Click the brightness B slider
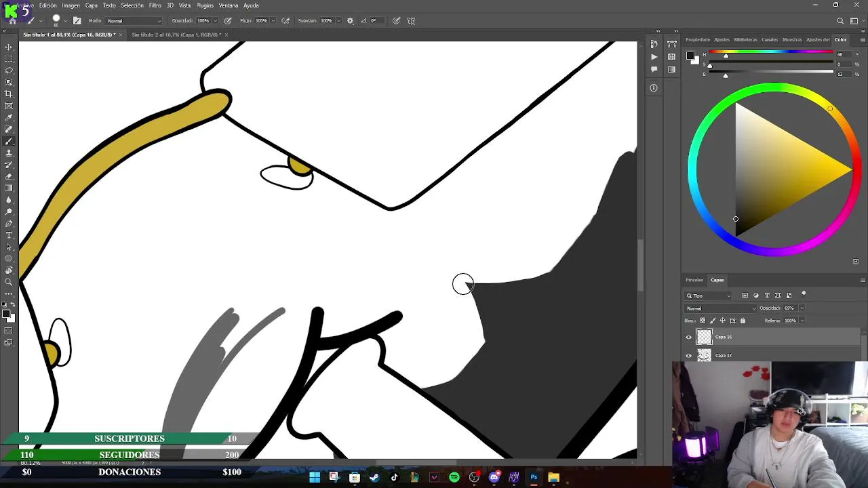Image resolution: width=868 pixels, height=488 pixels. (x=771, y=74)
